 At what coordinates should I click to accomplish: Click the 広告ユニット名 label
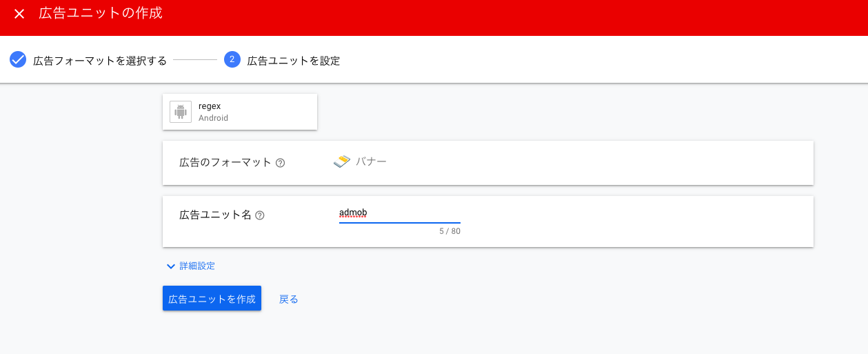click(215, 215)
